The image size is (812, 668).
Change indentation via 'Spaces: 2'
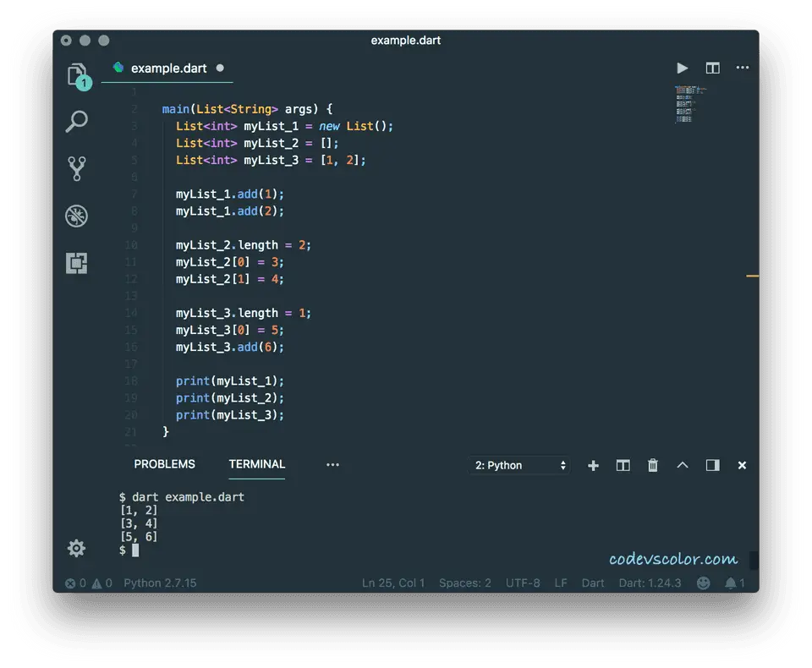[x=465, y=583]
